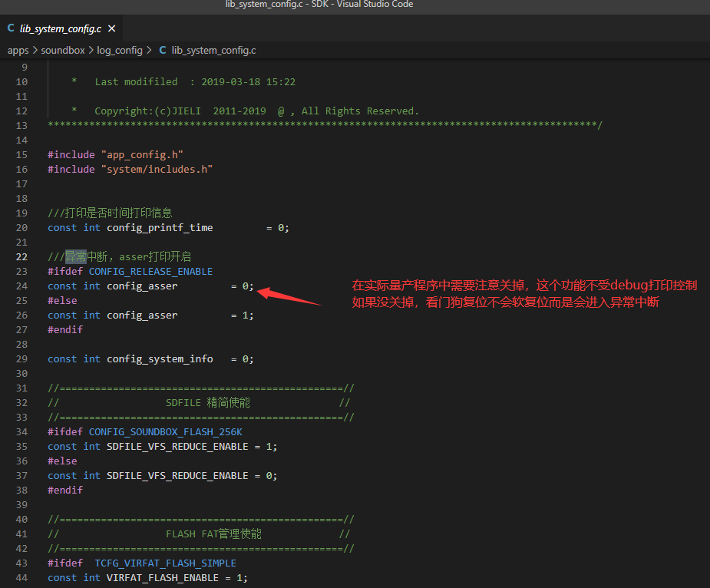Click the VIRFAT_FLASH_ENABLE identifier

163,578
